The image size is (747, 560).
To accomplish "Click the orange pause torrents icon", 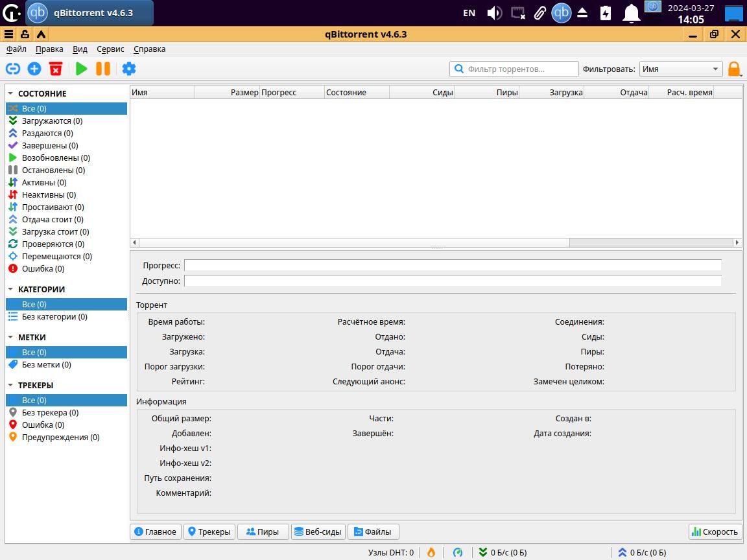I will click(103, 69).
